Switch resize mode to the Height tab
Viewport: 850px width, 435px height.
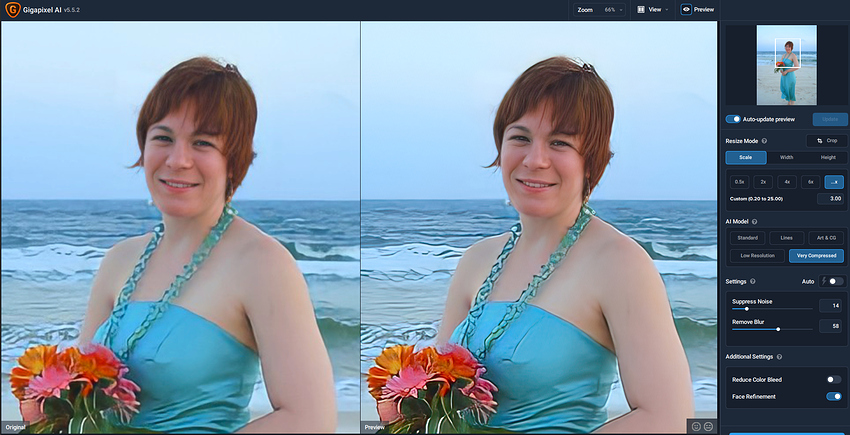coord(828,157)
